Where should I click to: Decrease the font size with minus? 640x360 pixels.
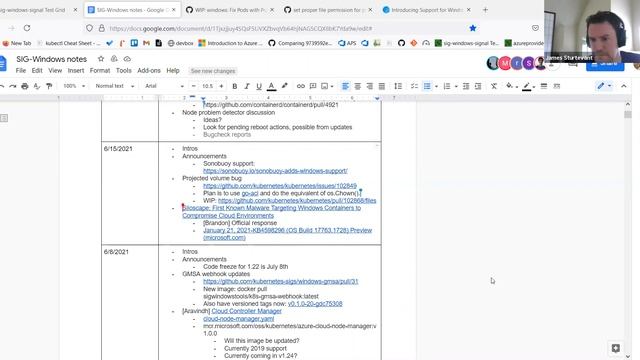click(x=194, y=86)
